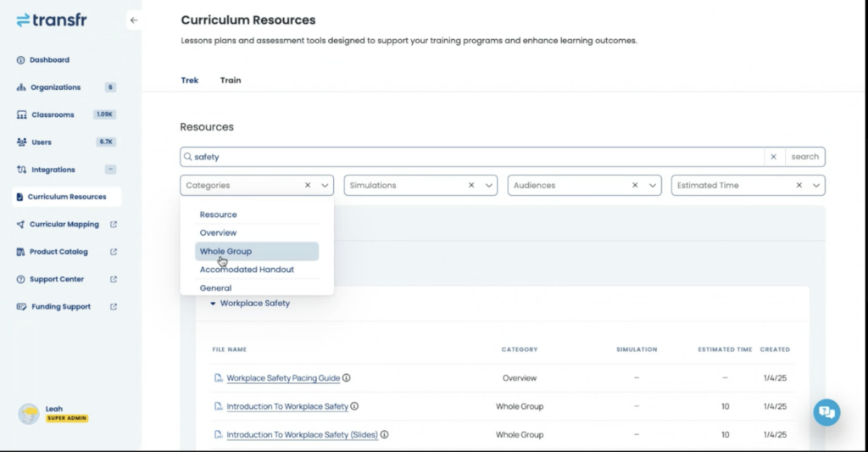Image resolution: width=868 pixels, height=452 pixels.
Task: Click the collapse sidebar arrow icon
Action: (133, 20)
